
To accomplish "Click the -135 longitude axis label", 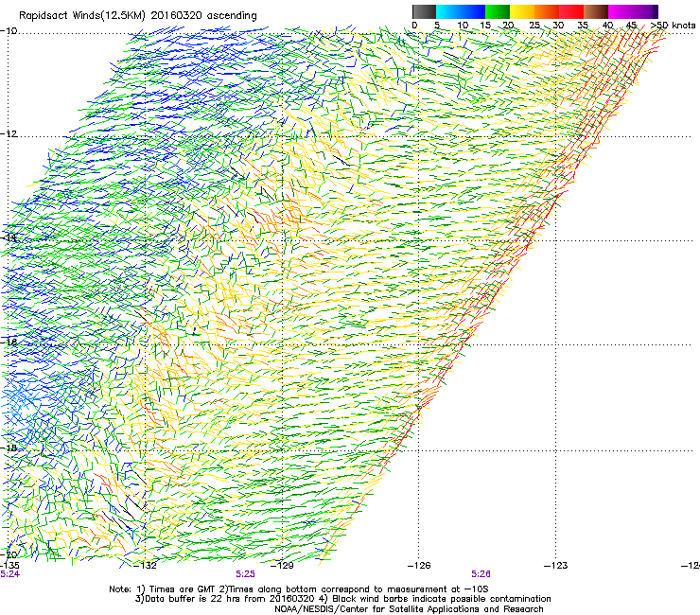I will point(9,566).
